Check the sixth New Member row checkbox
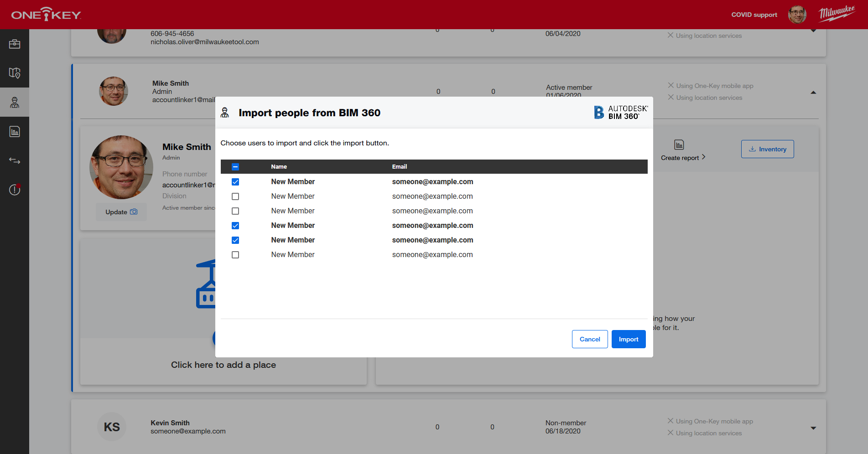The height and width of the screenshot is (454, 868). (235, 255)
